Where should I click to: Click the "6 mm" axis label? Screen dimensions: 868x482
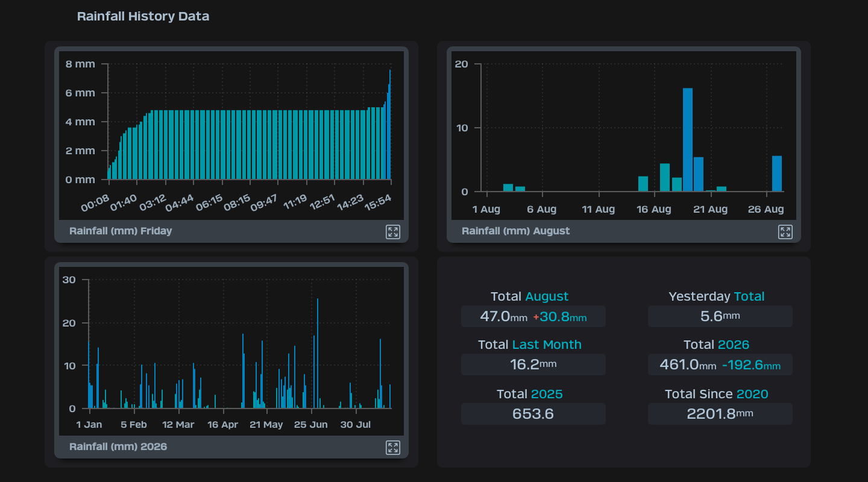(81, 93)
